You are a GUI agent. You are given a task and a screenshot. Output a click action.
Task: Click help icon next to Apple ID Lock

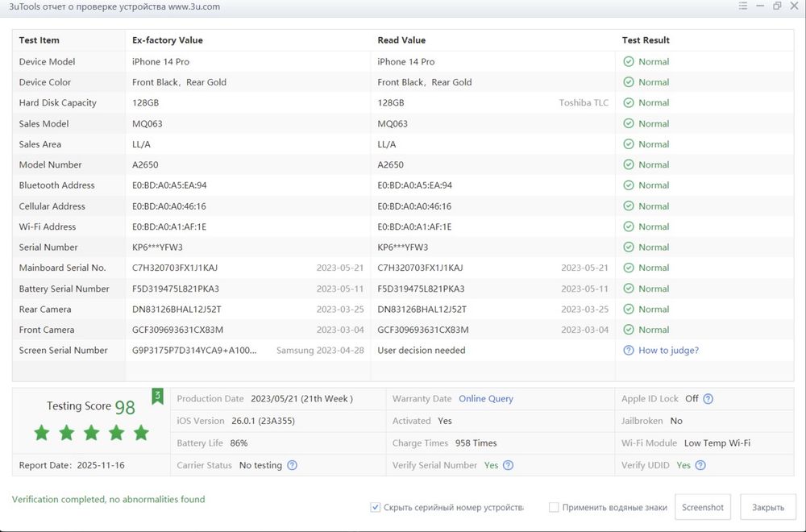708,399
